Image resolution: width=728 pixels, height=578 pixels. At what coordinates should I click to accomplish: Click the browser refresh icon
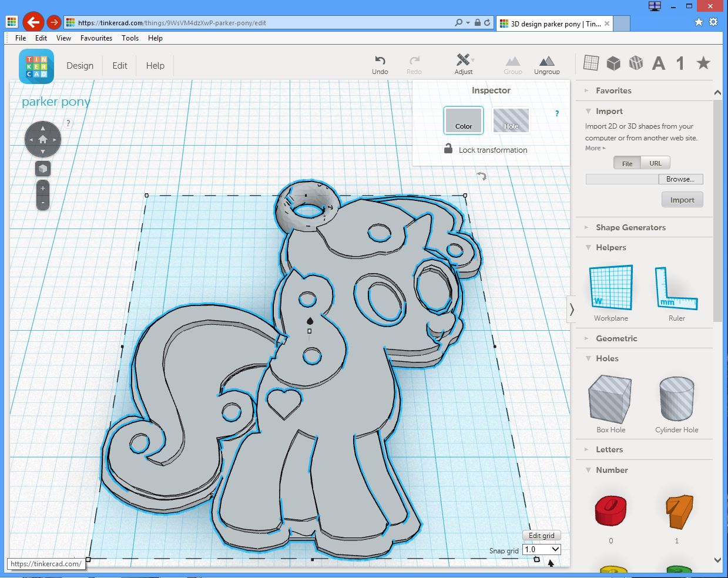click(x=487, y=23)
